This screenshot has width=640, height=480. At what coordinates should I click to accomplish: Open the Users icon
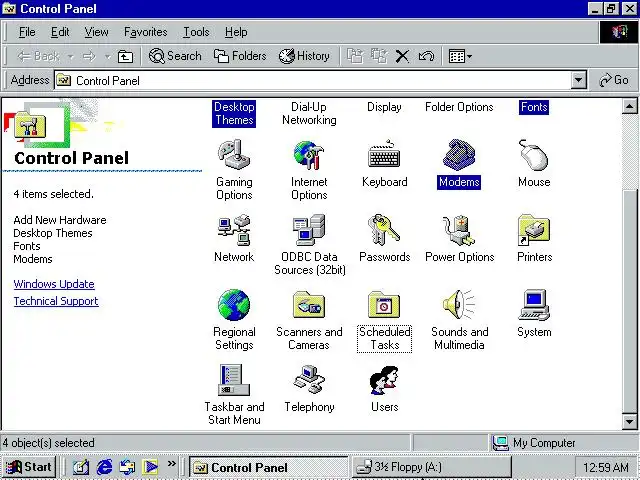384,380
